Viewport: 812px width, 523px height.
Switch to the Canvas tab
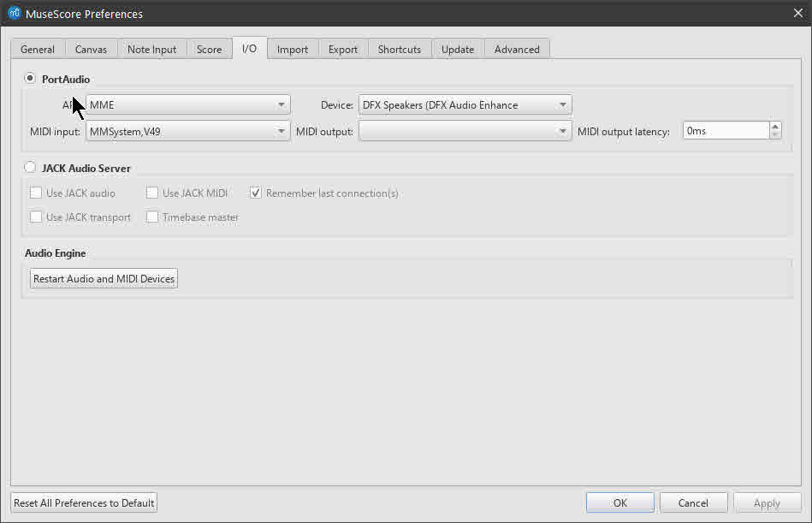pos(92,49)
